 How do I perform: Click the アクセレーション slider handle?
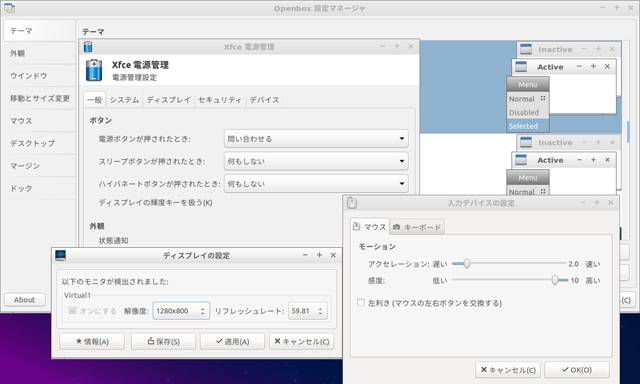pyautogui.click(x=467, y=264)
